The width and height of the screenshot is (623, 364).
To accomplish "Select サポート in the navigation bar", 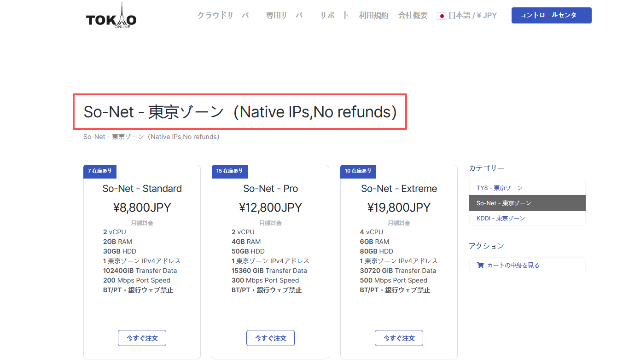I will coord(334,15).
